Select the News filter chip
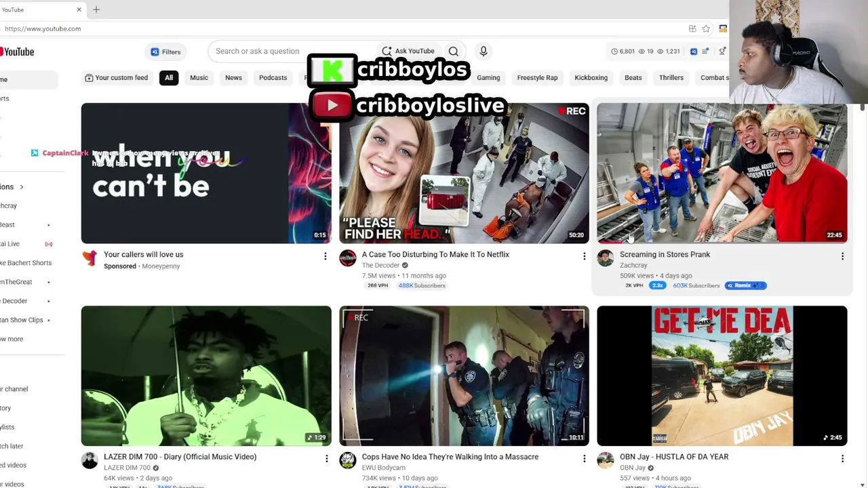Image resolution: width=868 pixels, height=488 pixels. click(x=233, y=78)
